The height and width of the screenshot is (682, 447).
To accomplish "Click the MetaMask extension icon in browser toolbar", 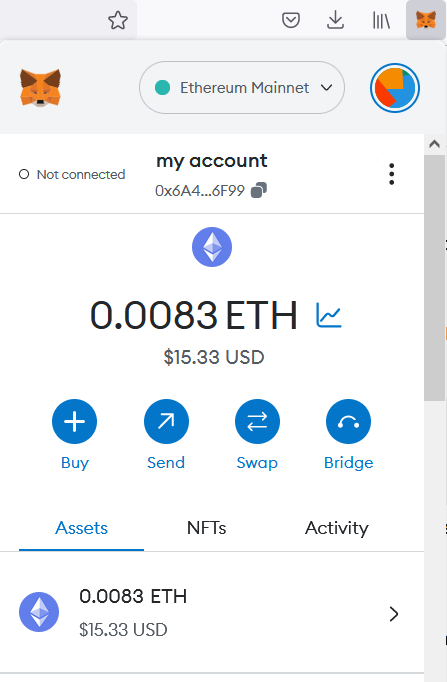I will tap(426, 20).
